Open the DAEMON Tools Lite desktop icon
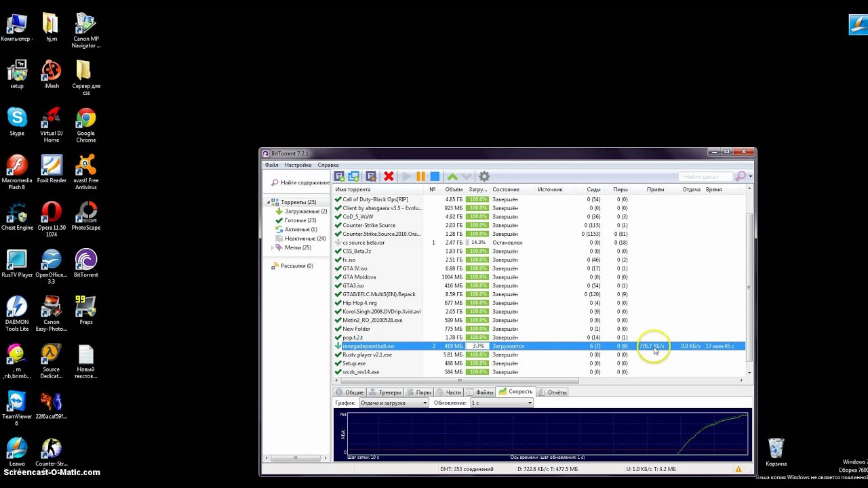The width and height of the screenshot is (868, 488). tap(17, 314)
